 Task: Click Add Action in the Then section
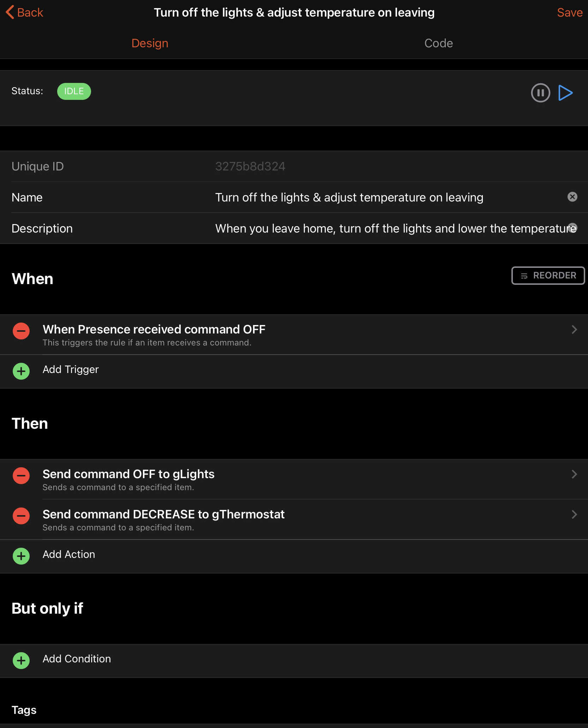(69, 554)
